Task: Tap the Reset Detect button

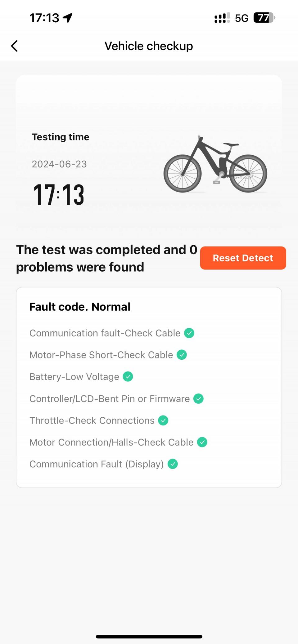Action: (243, 258)
